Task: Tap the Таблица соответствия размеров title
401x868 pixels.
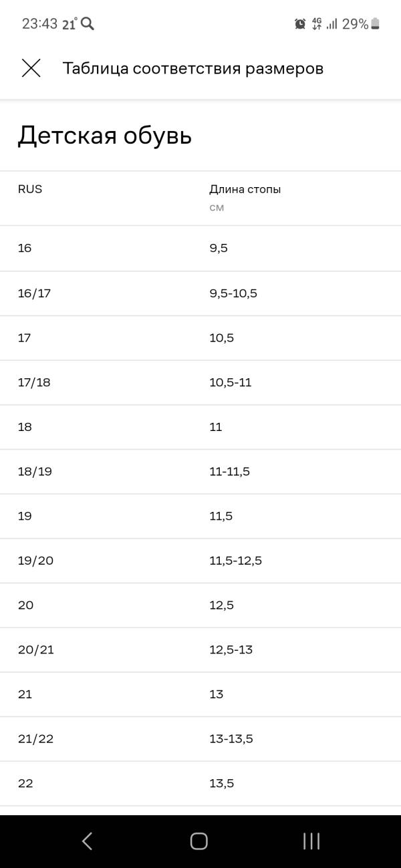Action: coord(193,68)
